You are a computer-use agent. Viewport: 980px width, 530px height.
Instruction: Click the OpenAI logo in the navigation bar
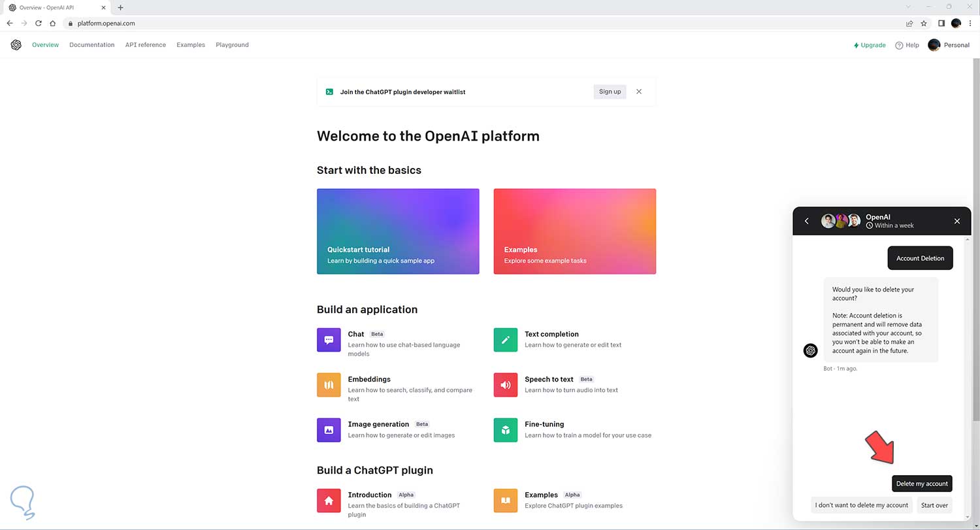point(16,45)
